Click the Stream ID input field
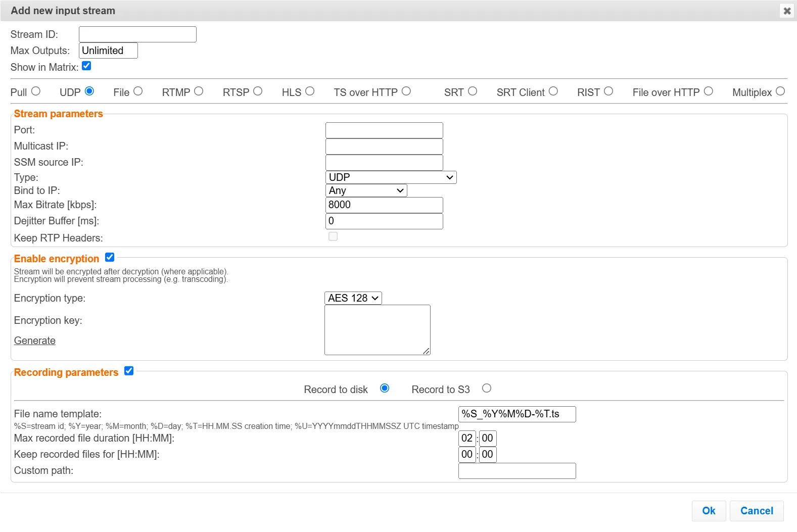The height and width of the screenshot is (532, 797). coord(137,34)
